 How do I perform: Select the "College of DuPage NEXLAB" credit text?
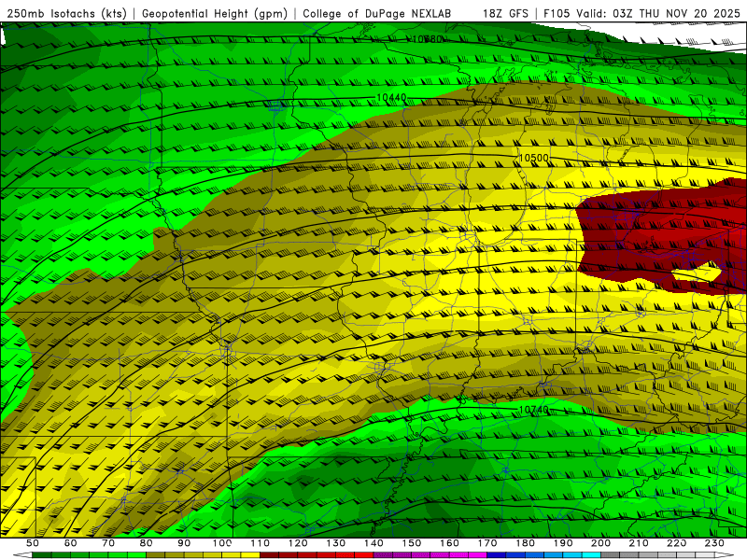tap(377, 13)
